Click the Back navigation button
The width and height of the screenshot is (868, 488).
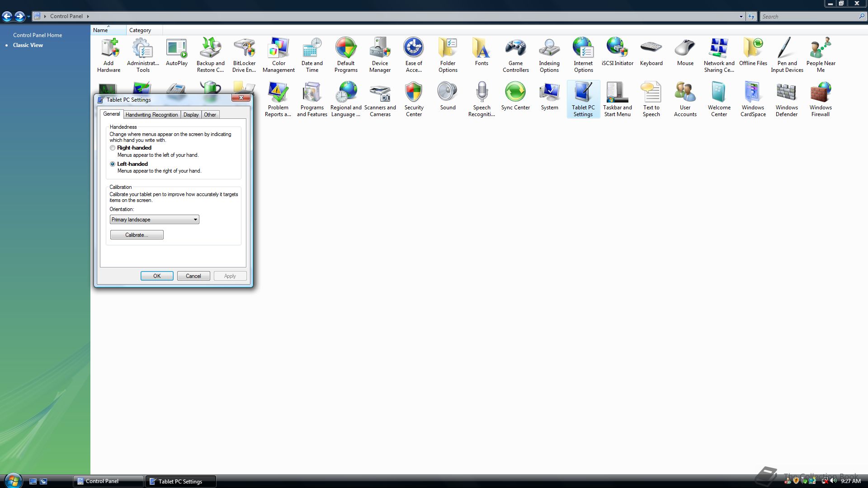[x=7, y=17]
